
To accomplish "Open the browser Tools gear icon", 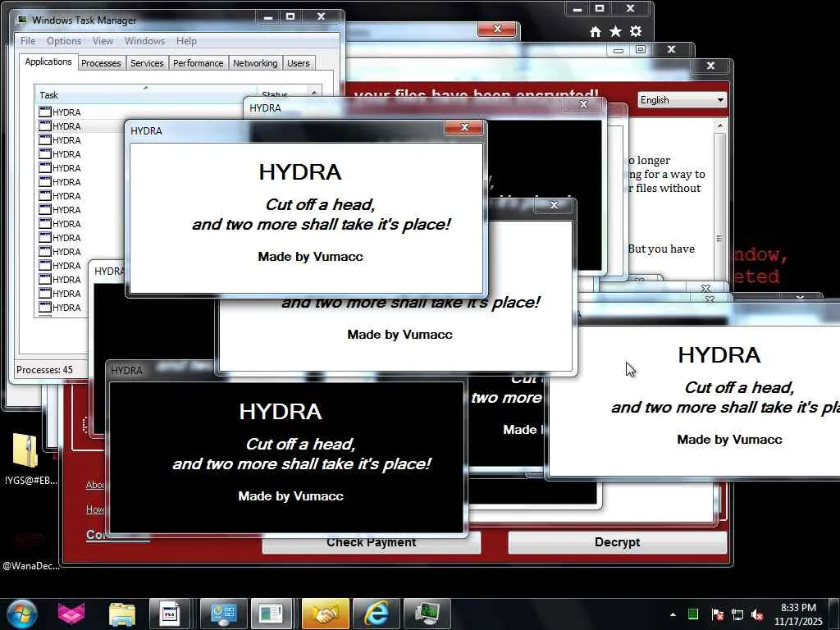I will [636, 32].
